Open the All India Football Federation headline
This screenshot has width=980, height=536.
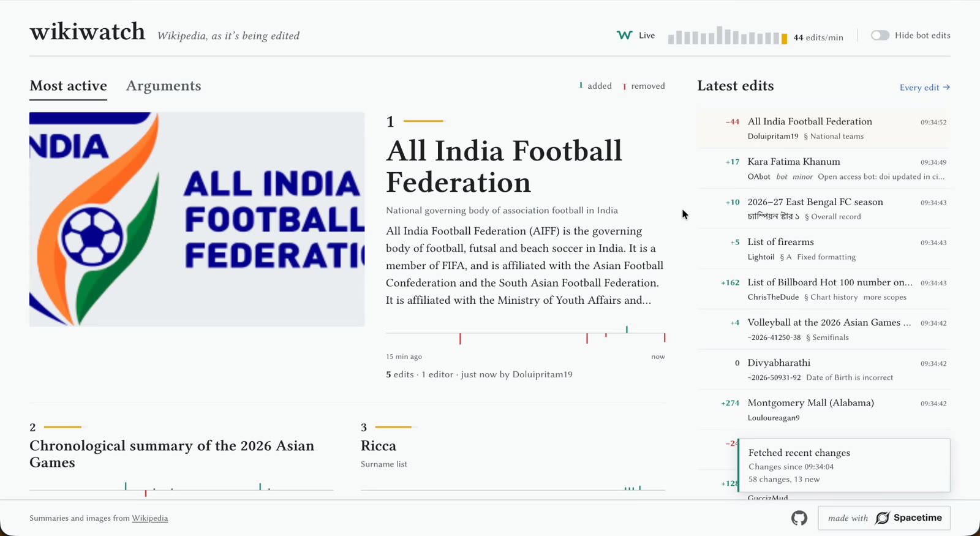point(504,167)
